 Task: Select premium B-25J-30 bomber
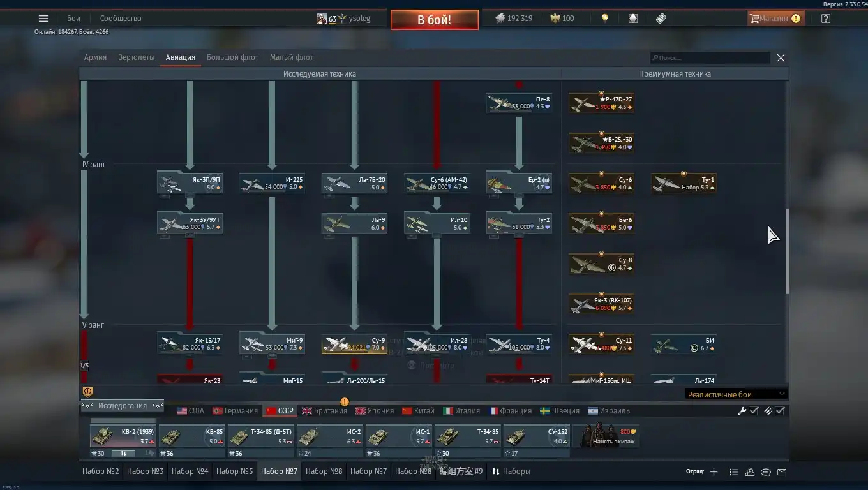pyautogui.click(x=601, y=143)
